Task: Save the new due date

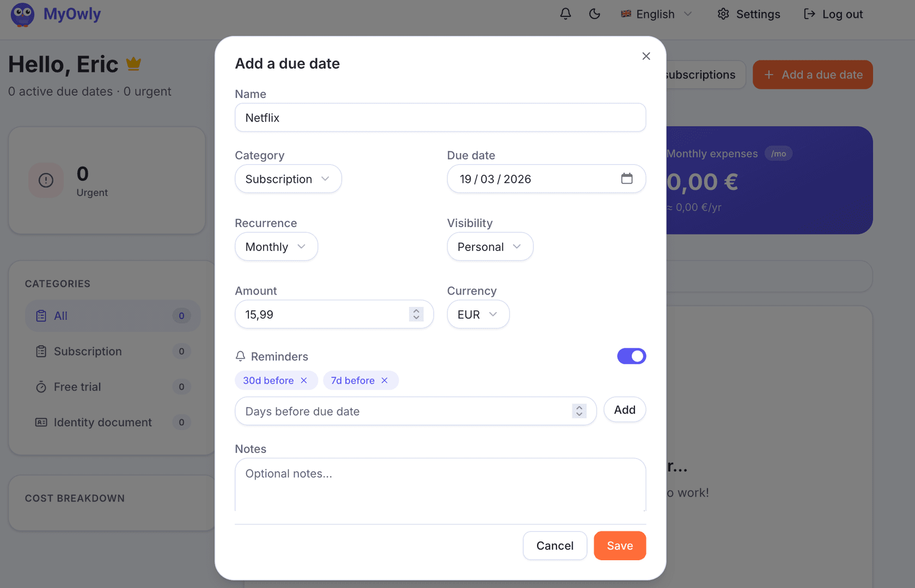Action: click(620, 546)
